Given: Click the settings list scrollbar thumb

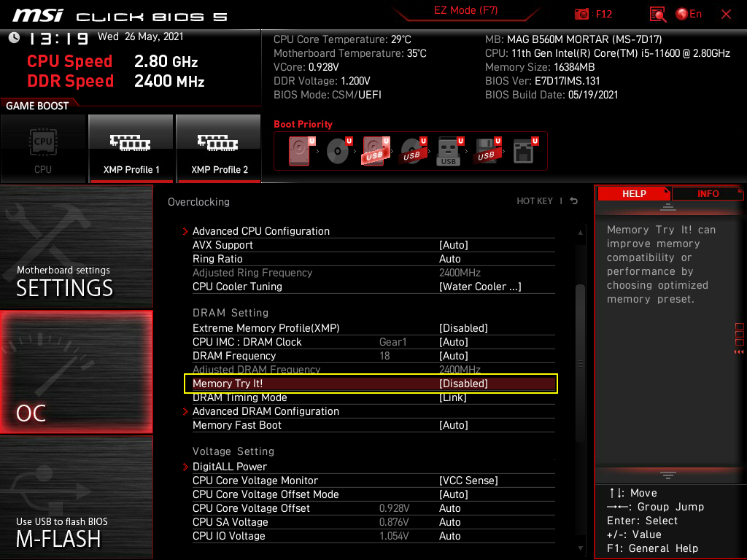Looking at the screenshot, I should point(580,363).
